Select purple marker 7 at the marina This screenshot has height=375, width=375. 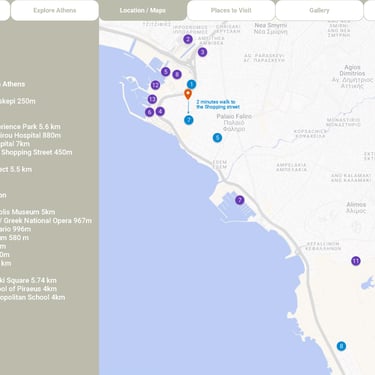point(240,200)
